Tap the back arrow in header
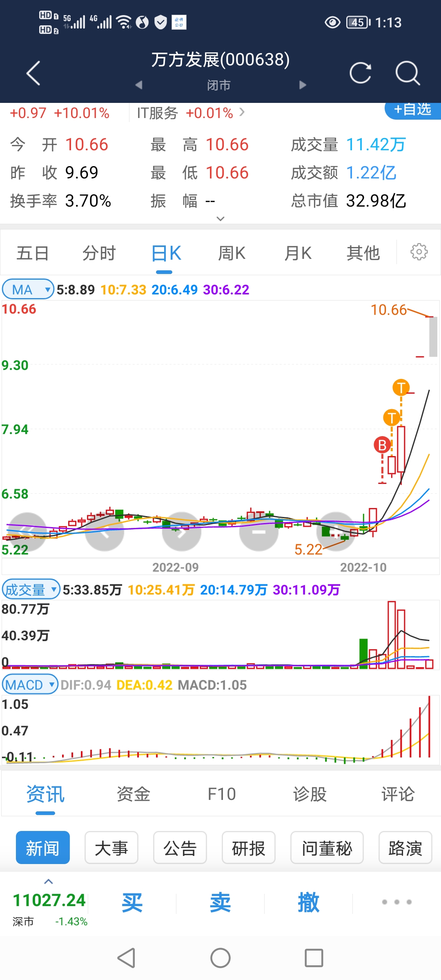This screenshot has width=441, height=980. 33,73
